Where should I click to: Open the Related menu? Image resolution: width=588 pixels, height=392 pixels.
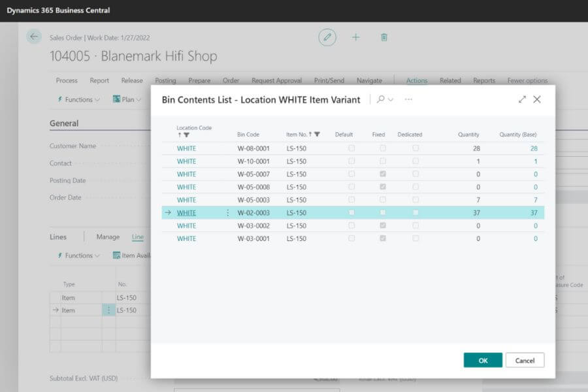coord(450,80)
